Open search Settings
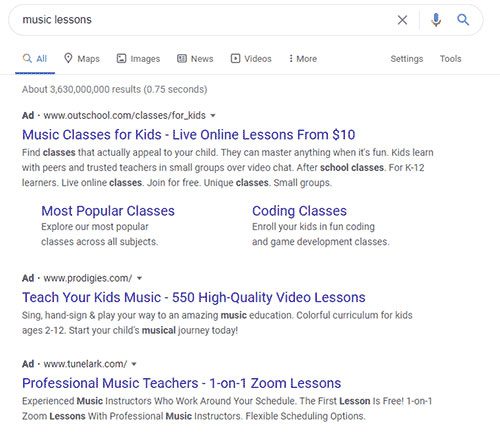Viewport: 500px width, 438px height. 407,59
